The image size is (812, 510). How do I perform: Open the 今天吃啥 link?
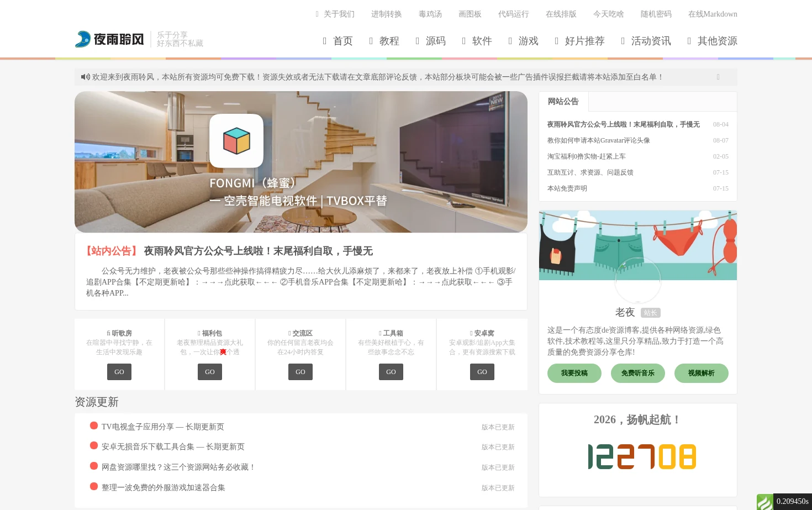609,14
